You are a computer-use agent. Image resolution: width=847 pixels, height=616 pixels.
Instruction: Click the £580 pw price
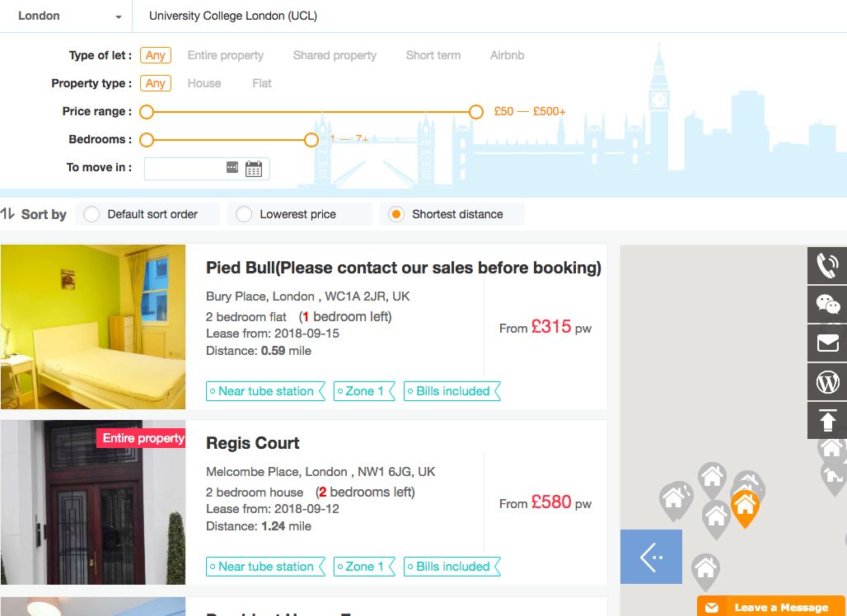coord(545,502)
